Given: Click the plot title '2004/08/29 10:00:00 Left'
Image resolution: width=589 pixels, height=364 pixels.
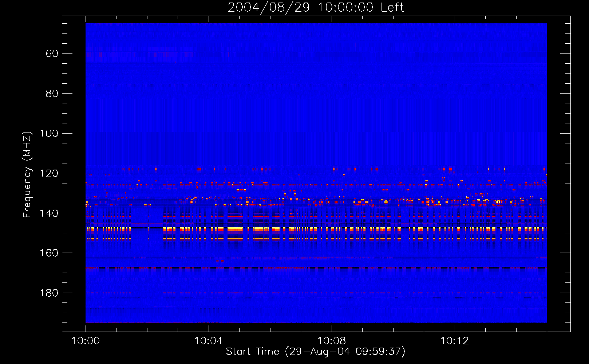Looking at the screenshot, I should point(316,7).
